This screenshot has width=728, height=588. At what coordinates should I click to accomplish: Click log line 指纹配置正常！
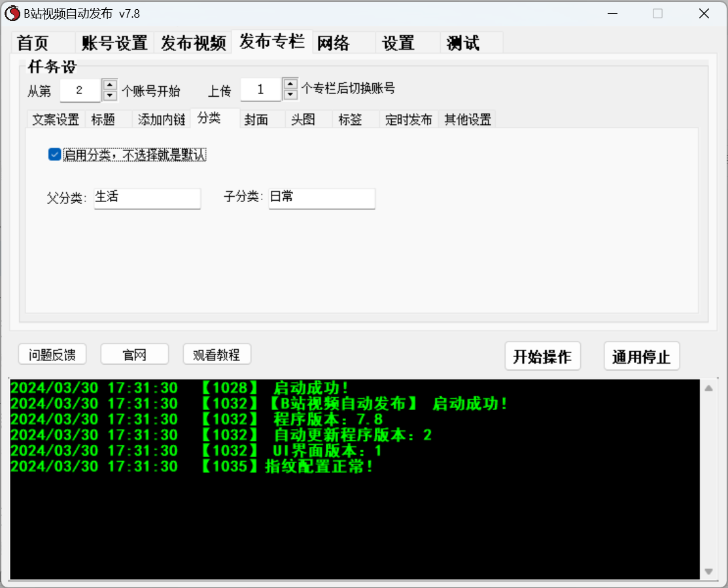192,466
